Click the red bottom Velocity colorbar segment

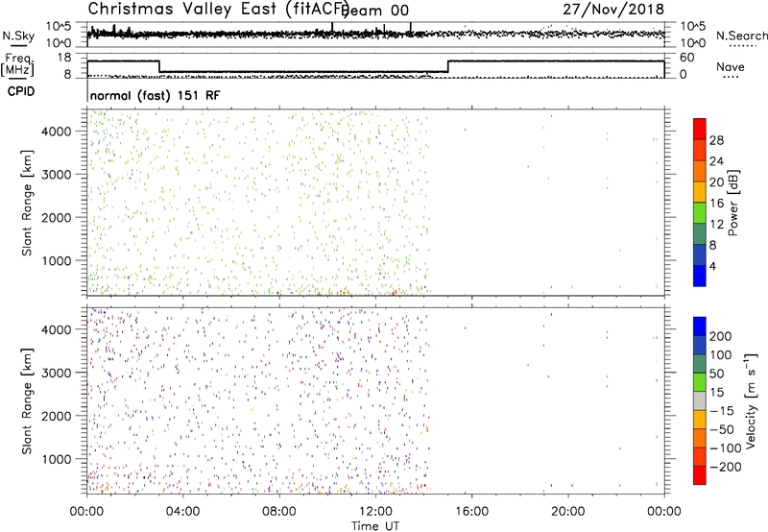[x=700, y=475]
